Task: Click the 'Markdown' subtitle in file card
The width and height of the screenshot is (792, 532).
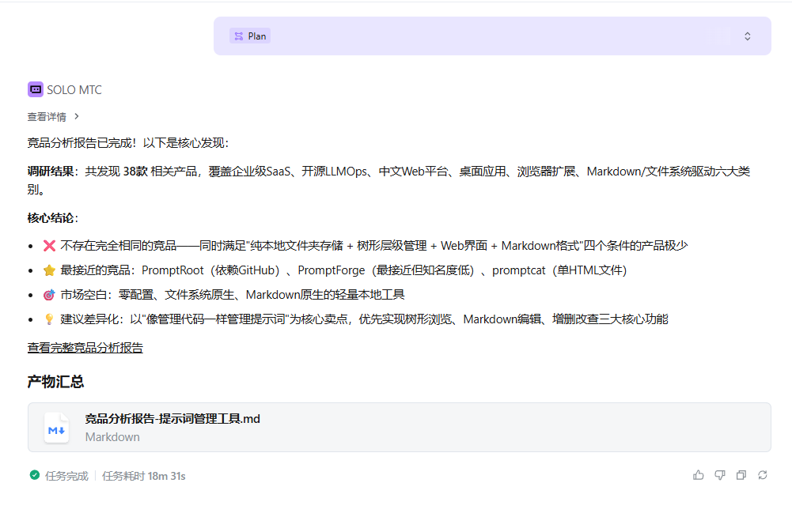Action: [x=112, y=436]
